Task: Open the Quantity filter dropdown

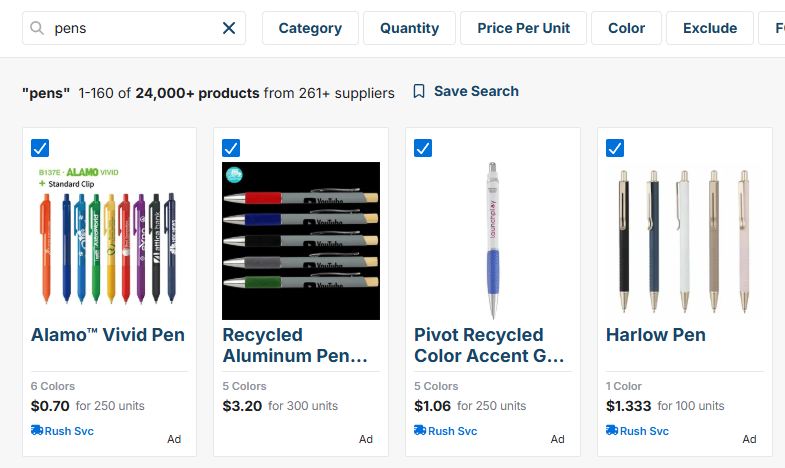Action: click(x=410, y=28)
